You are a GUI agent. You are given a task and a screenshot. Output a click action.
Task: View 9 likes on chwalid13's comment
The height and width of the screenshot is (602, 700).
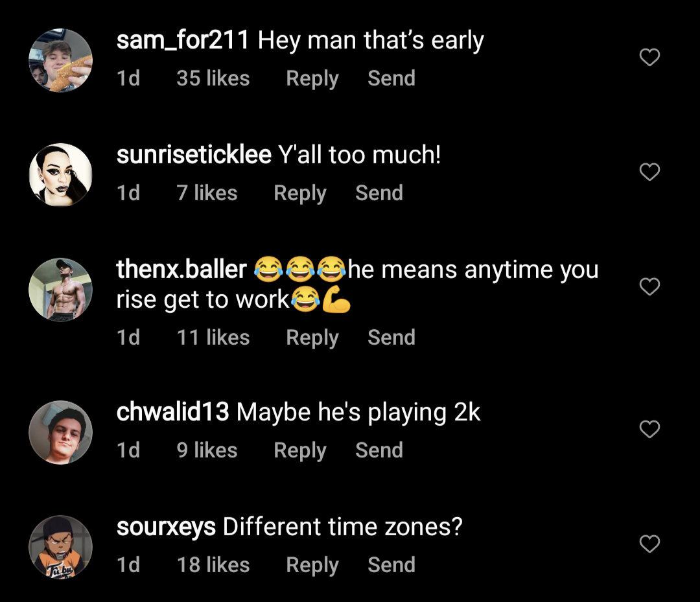(207, 450)
